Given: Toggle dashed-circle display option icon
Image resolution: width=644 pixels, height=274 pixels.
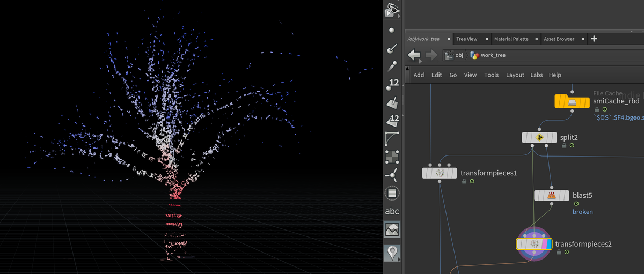Looking at the screenshot, I should [x=392, y=193].
